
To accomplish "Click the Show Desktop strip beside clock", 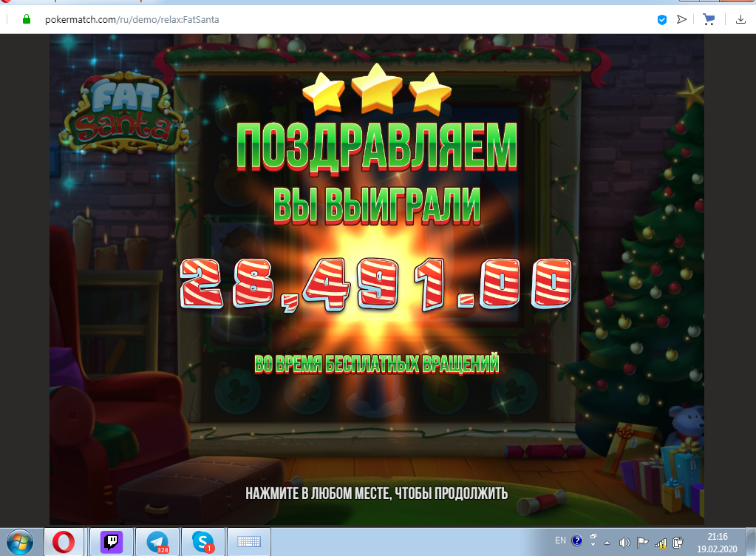I will click(751, 541).
